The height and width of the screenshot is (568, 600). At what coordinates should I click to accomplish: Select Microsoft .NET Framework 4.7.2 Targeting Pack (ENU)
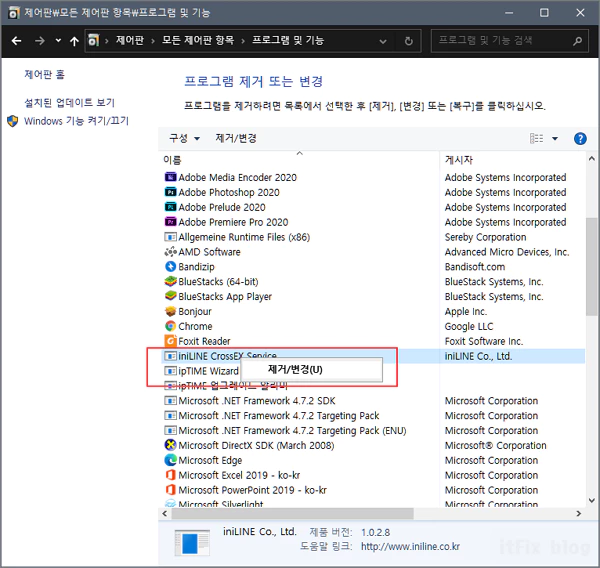(292, 431)
